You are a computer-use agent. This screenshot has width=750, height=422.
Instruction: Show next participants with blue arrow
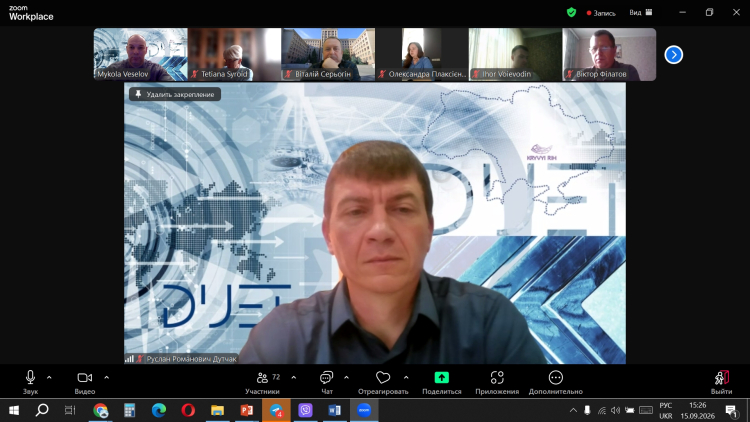coord(673,55)
